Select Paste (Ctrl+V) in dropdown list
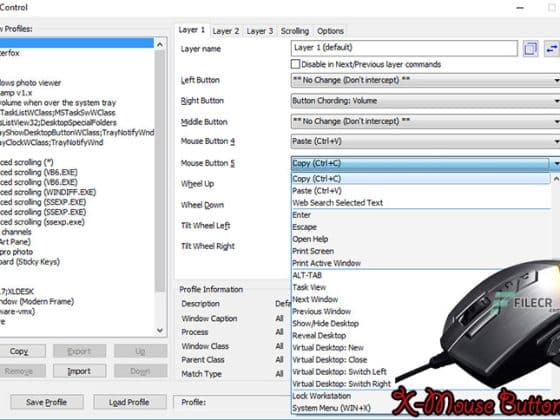This screenshot has width=560, height=420. (421, 191)
